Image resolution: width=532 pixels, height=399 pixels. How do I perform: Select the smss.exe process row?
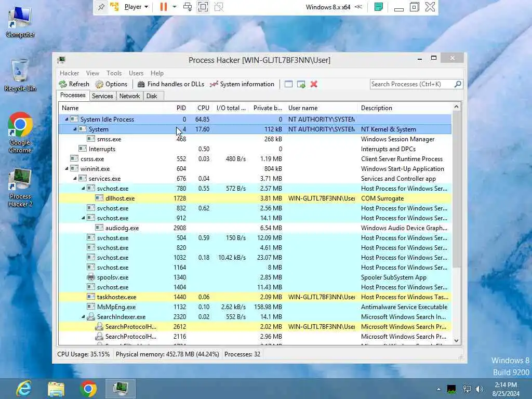255,139
